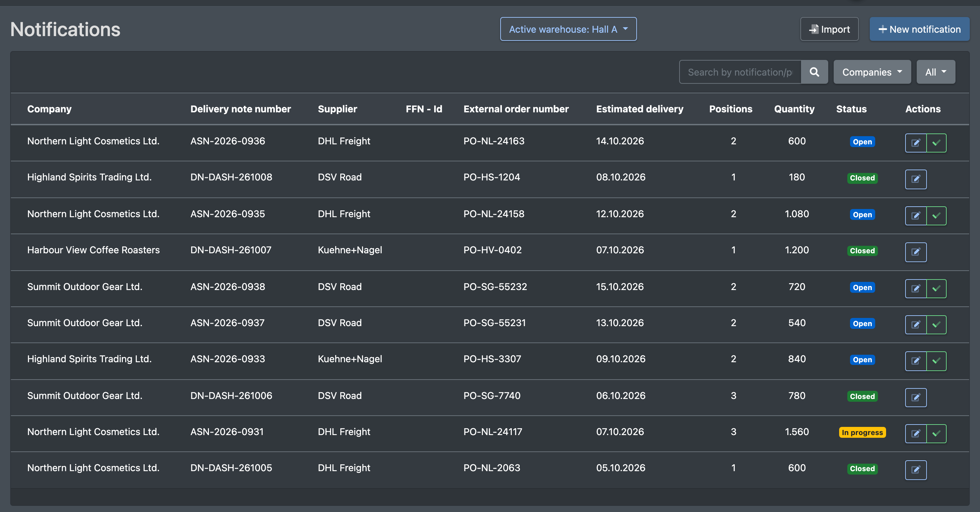Confirm notification ASN-2026-0936 with checkmark

coord(936,143)
